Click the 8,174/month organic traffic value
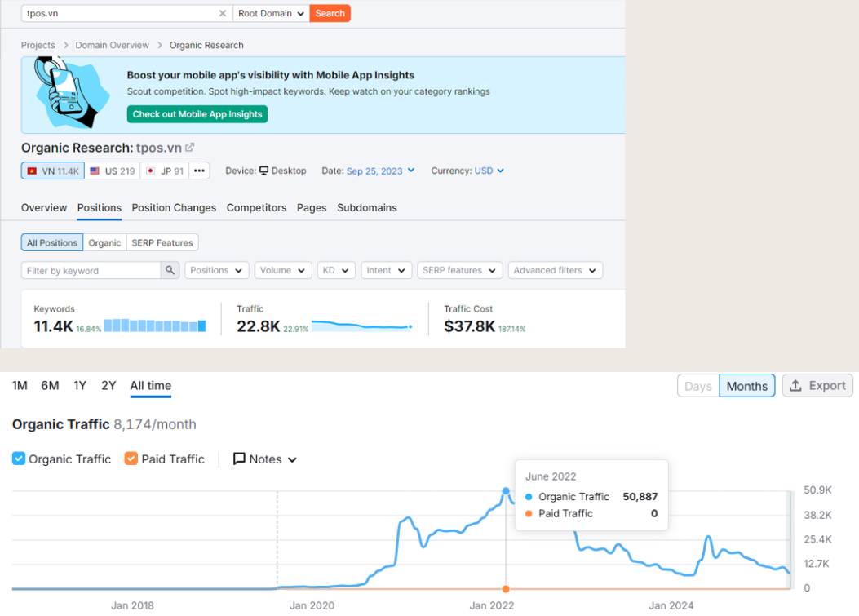The image size is (859, 616). 154,424
